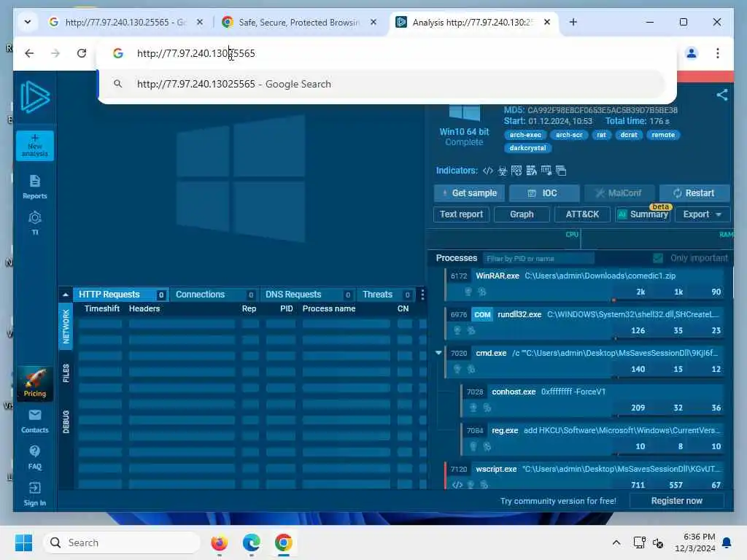This screenshot has width=747, height=560.
Task: Open the Export dropdown
Action: click(703, 214)
